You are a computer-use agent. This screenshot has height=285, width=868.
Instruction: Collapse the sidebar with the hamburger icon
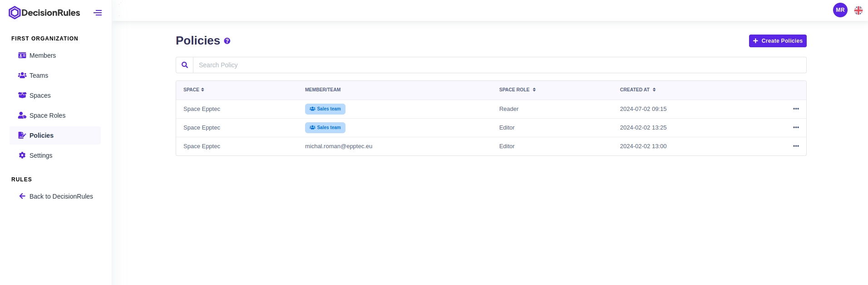[98, 13]
